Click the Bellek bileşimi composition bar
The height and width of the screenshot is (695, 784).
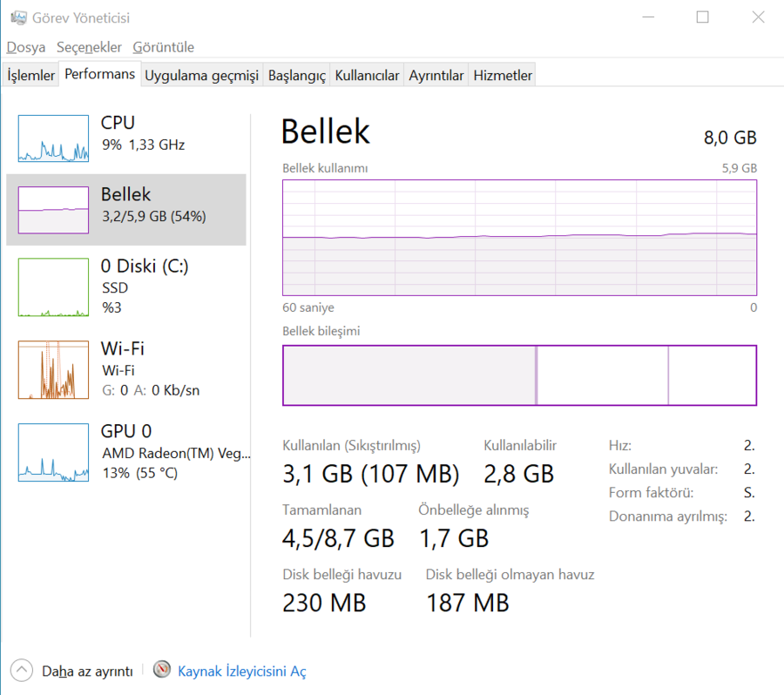(519, 375)
